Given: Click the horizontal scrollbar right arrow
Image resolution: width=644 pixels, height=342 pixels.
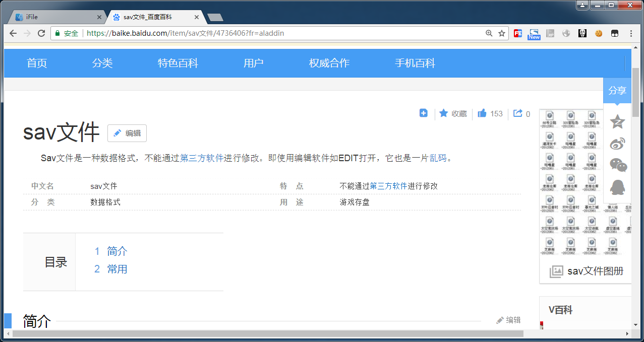Looking at the screenshot, I should [x=627, y=333].
